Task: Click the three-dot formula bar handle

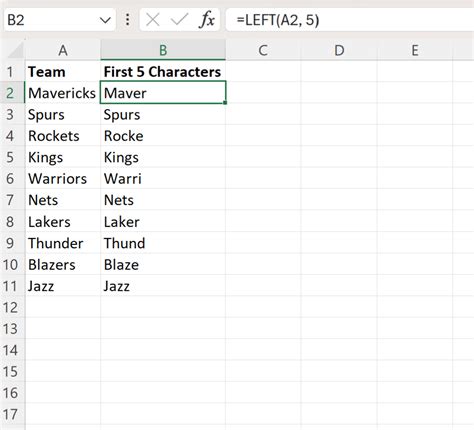Action: [x=128, y=20]
